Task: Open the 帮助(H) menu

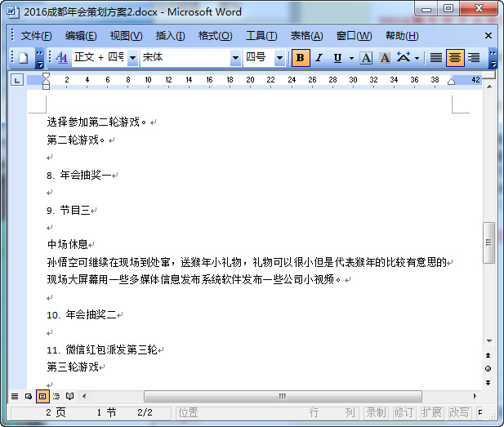Action: pyautogui.click(x=402, y=36)
